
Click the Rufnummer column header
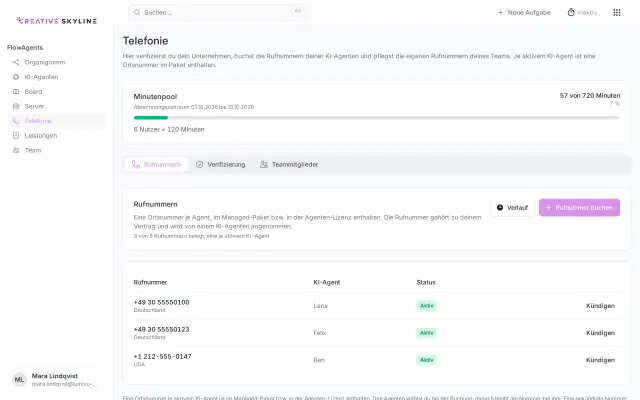point(150,282)
